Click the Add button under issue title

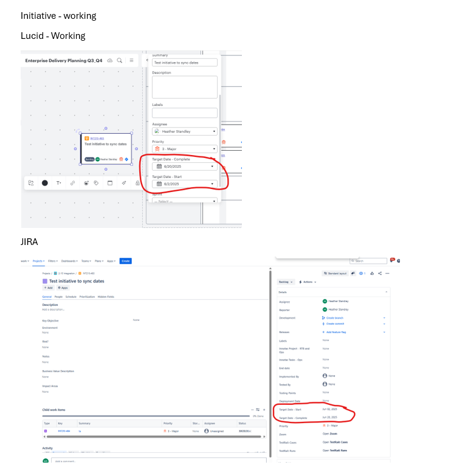(48, 288)
